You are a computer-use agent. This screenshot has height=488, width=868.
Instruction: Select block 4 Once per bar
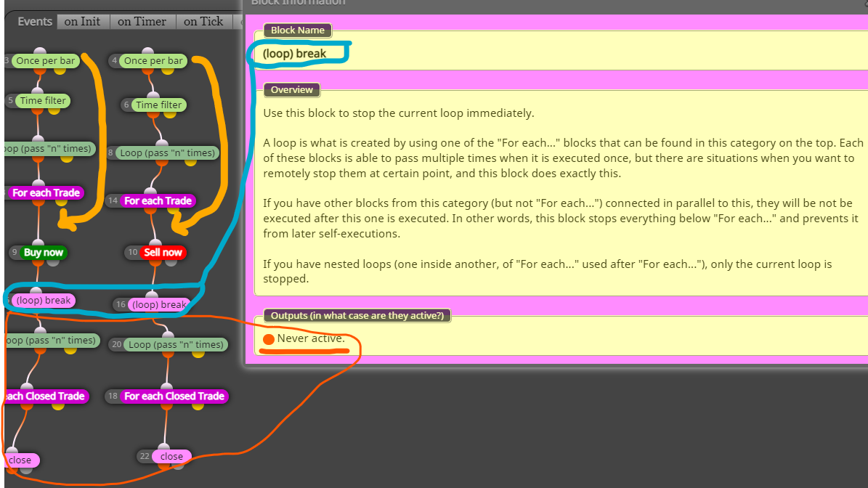point(153,61)
